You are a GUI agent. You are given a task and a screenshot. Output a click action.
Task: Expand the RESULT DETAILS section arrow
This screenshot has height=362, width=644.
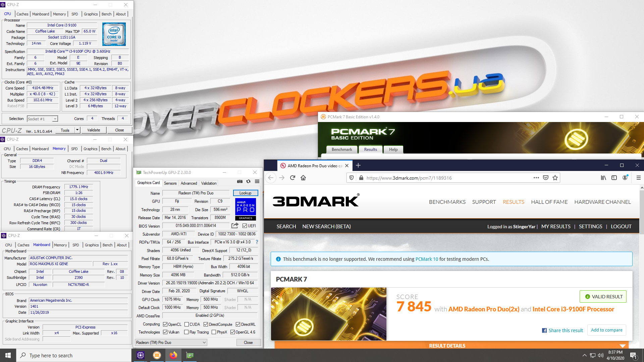(623, 346)
